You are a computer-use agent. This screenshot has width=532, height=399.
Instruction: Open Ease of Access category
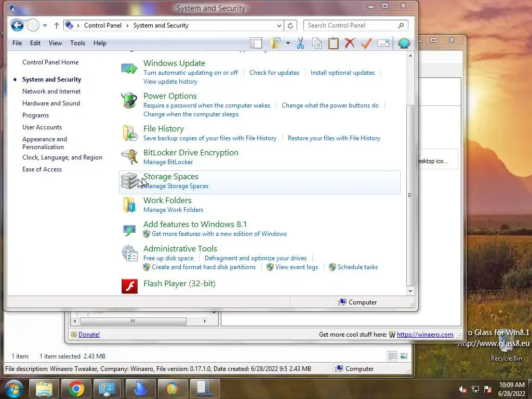[x=42, y=169]
